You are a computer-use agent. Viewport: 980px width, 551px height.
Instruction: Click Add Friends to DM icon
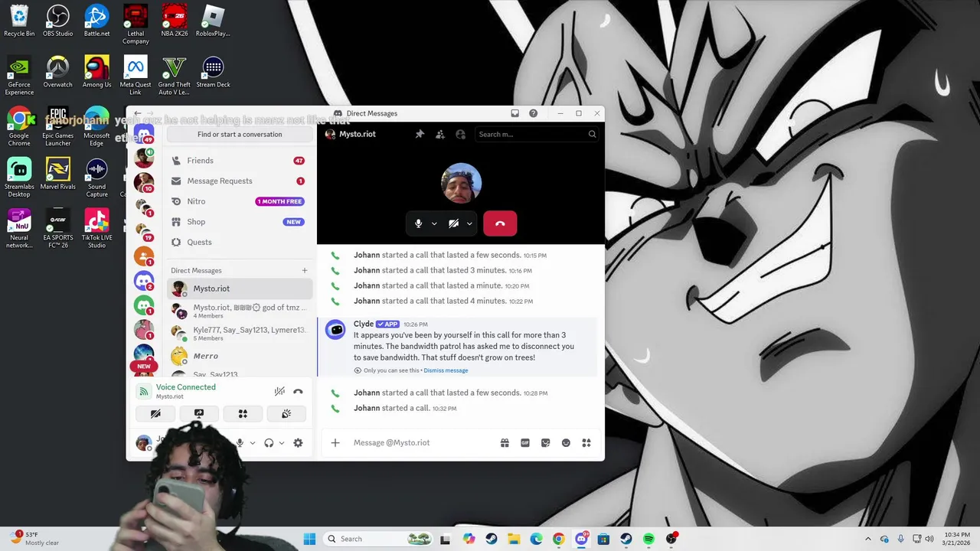pos(440,134)
